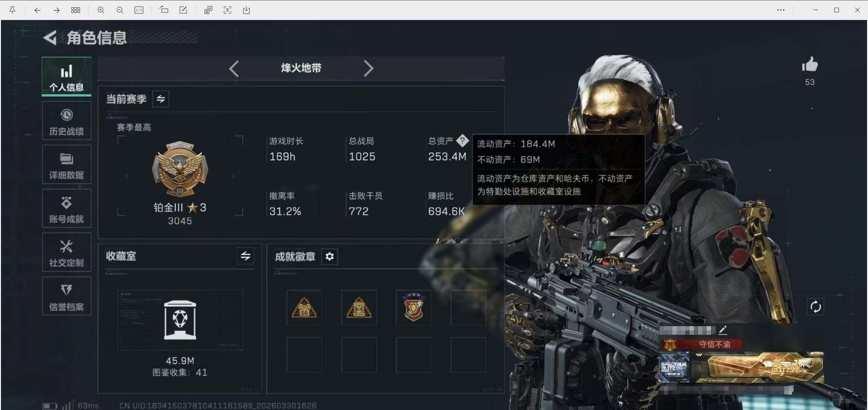
Task: Pin the image viewer window on top
Action: point(12,10)
